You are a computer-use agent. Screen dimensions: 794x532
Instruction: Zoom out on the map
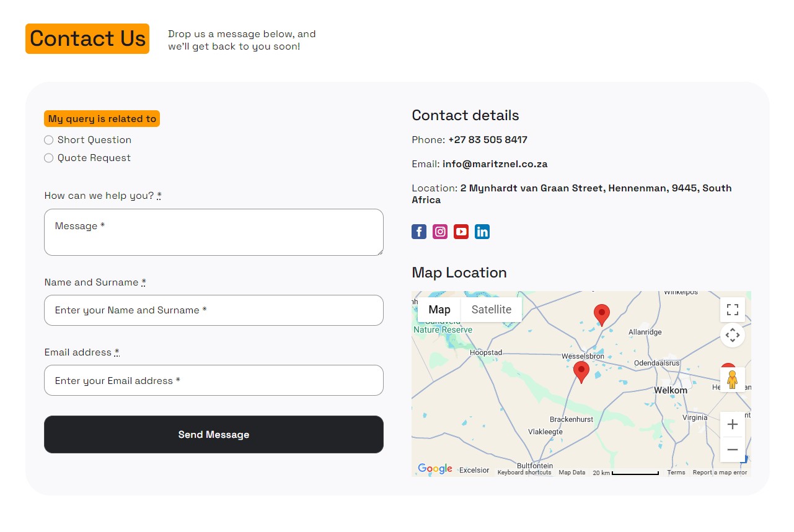click(732, 450)
